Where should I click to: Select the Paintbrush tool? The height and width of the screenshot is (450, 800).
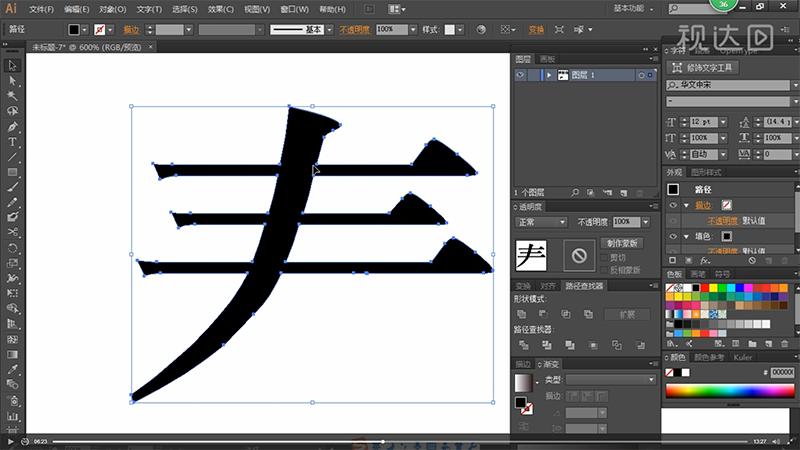tap(12, 187)
